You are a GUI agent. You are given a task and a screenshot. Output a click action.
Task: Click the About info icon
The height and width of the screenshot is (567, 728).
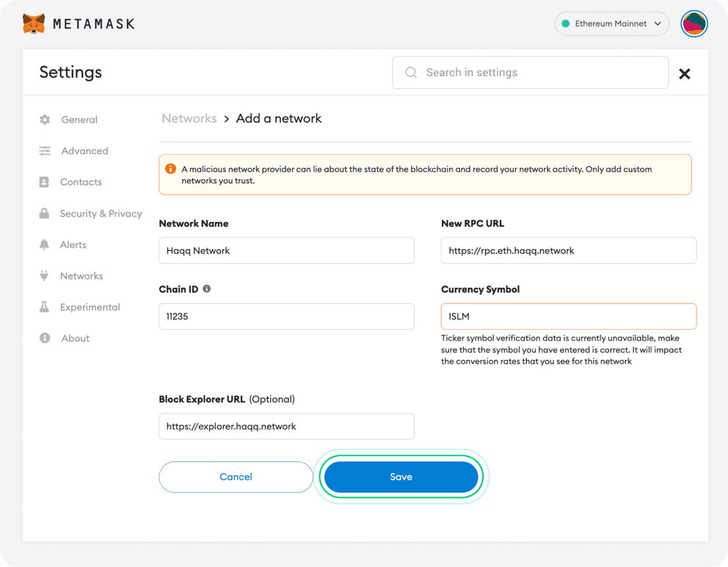click(44, 338)
